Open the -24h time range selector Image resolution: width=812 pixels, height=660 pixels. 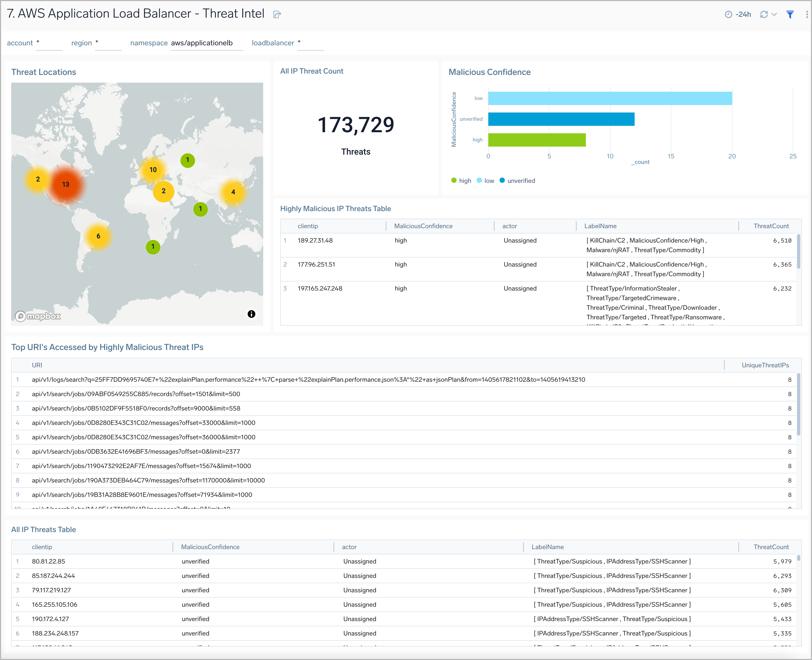(x=738, y=14)
